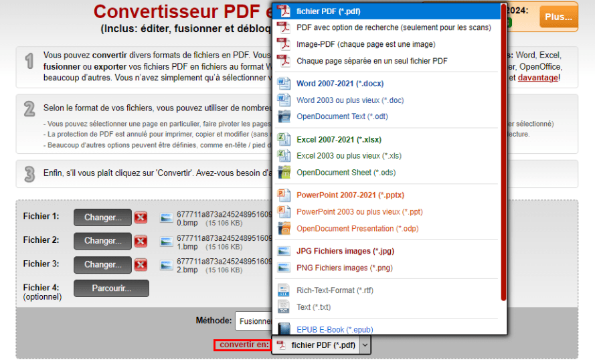This screenshot has width=595, height=364.
Task: Click Parcourir... to add Fichier 4
Action: point(111,288)
